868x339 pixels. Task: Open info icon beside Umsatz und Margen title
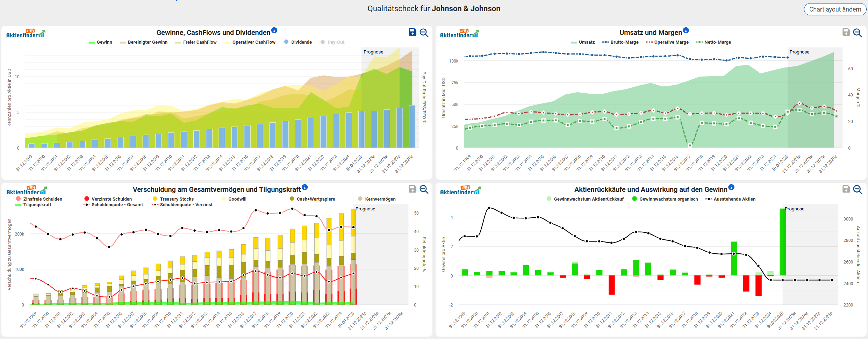coord(686,30)
